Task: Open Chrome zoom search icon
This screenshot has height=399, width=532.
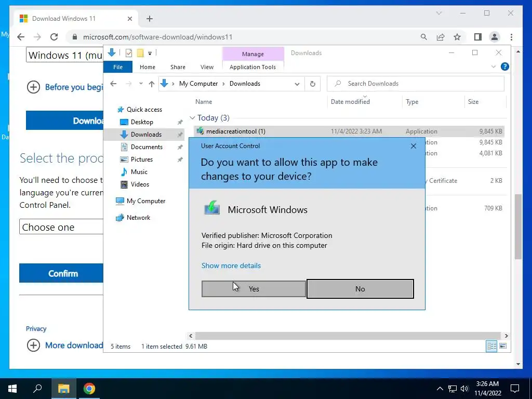Action: click(x=424, y=37)
